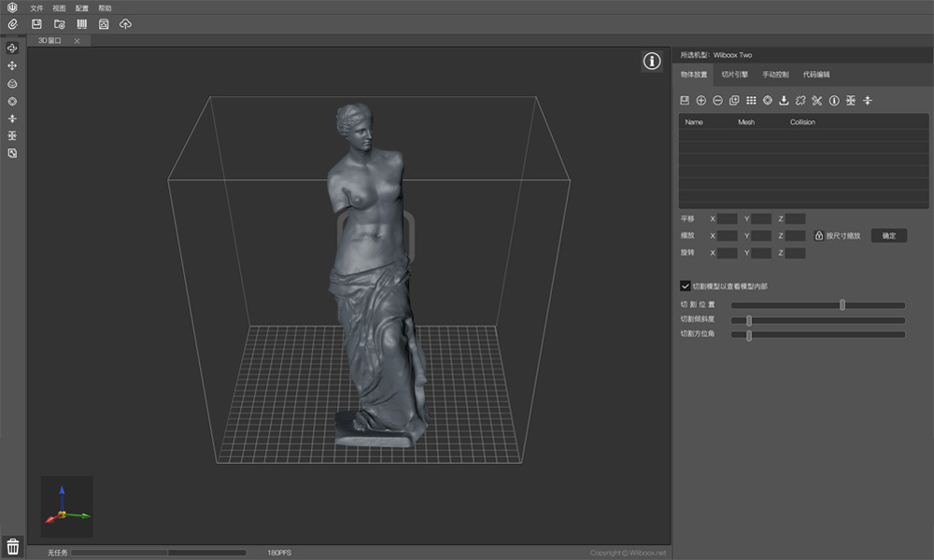Click the remove object minus icon

pyautogui.click(x=717, y=101)
